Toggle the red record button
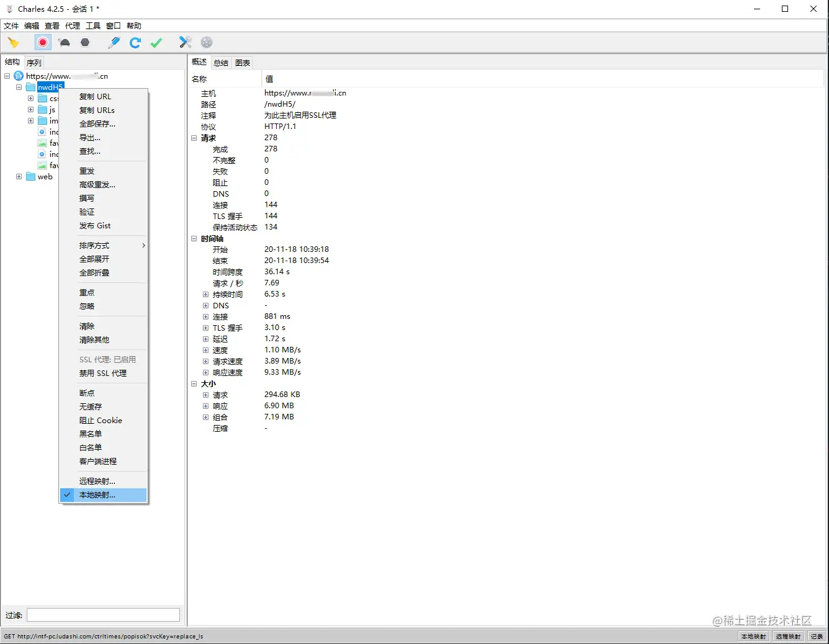The height and width of the screenshot is (644, 829). 43,42
